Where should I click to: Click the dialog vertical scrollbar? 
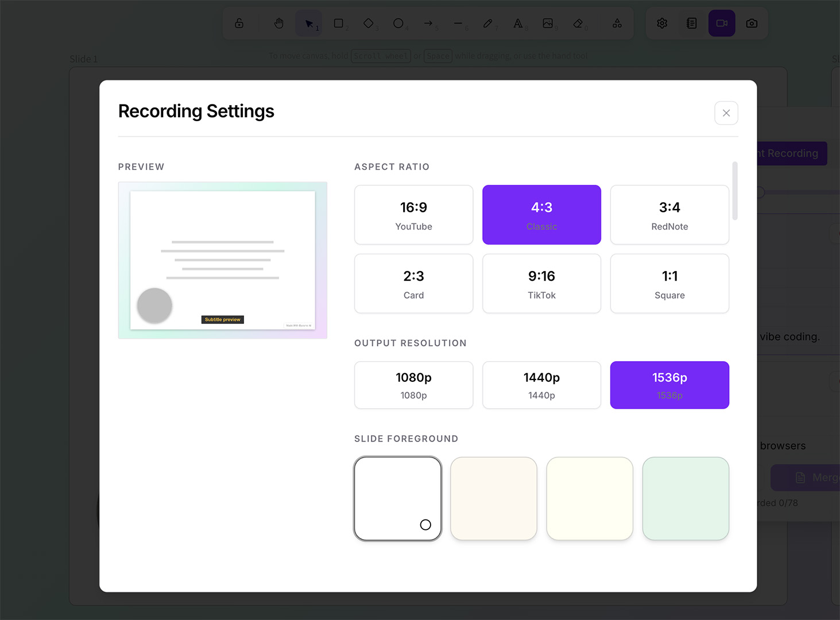pyautogui.click(x=735, y=191)
